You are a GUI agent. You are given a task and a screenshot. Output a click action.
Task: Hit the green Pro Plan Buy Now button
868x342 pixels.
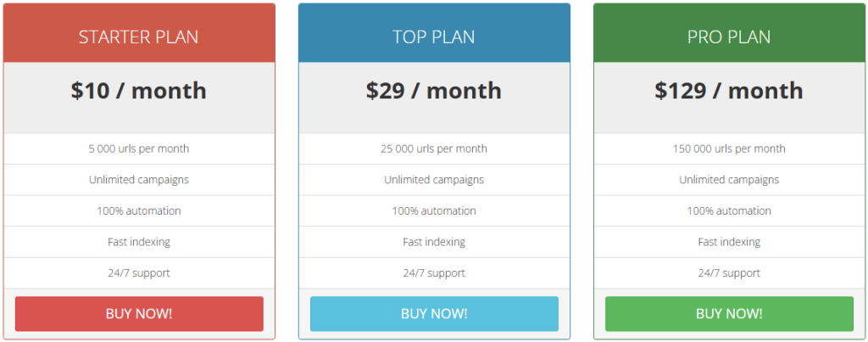pyautogui.click(x=729, y=314)
